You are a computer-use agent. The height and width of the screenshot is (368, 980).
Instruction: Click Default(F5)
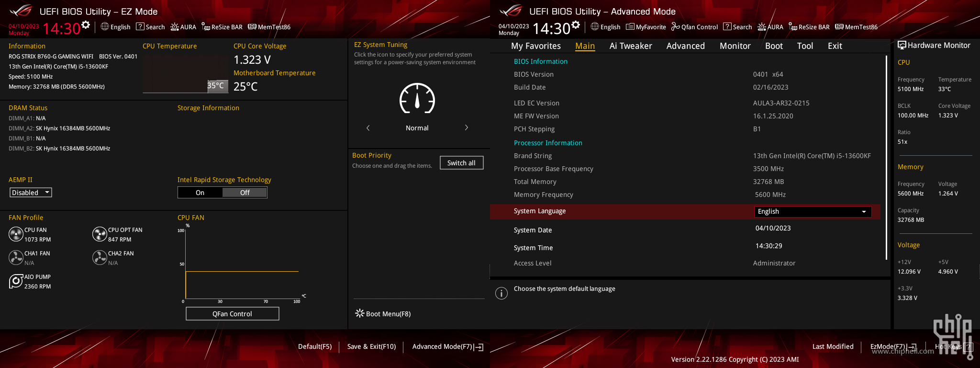(315, 346)
